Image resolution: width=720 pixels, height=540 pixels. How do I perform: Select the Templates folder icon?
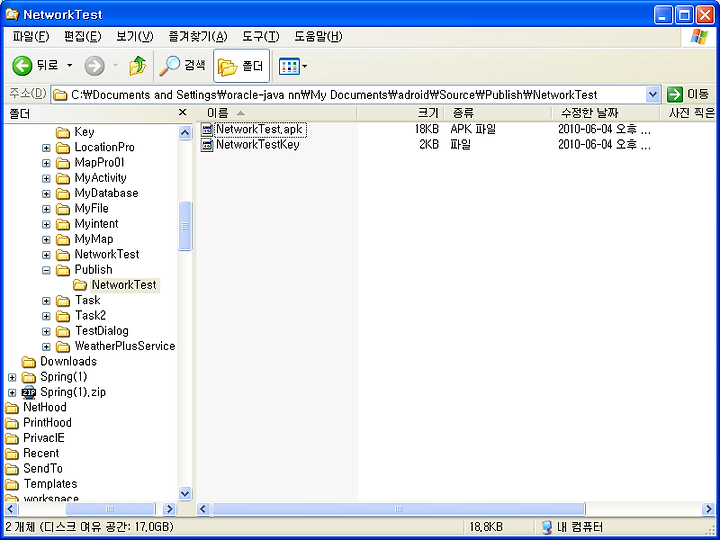[x=11, y=484]
